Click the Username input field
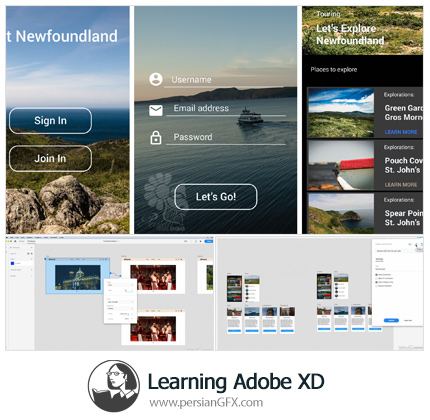Image resolution: width=430 pixels, height=420 pixels. [224, 80]
